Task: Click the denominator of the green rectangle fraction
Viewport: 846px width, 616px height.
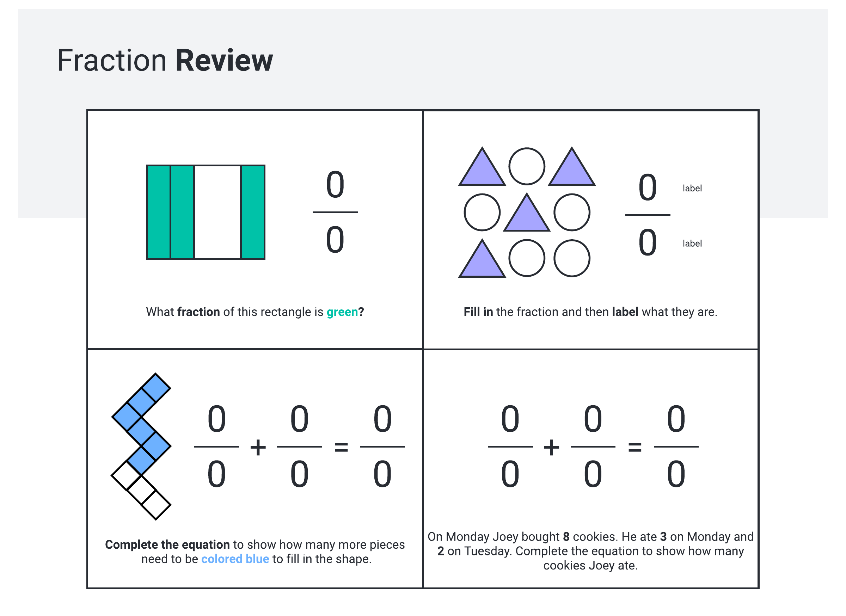Action: [x=335, y=240]
